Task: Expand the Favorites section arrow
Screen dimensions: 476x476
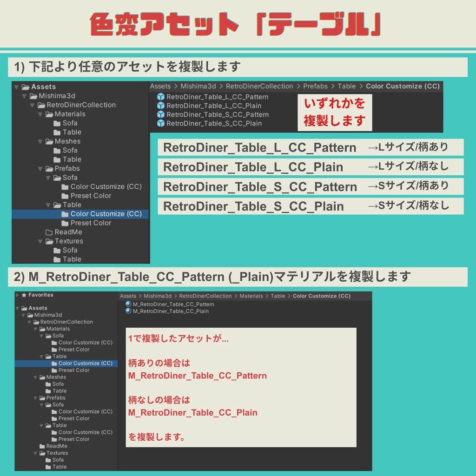Action: coord(18,295)
